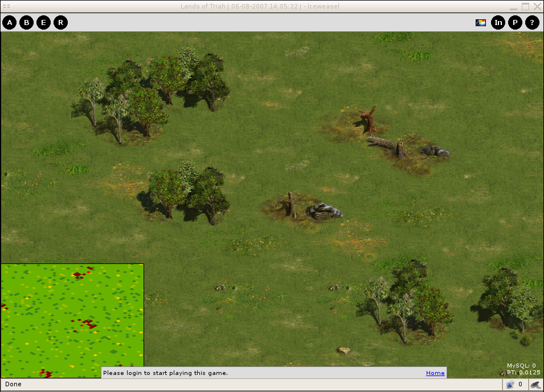Click the round P button
This screenshot has width=544, height=392.
[515, 23]
